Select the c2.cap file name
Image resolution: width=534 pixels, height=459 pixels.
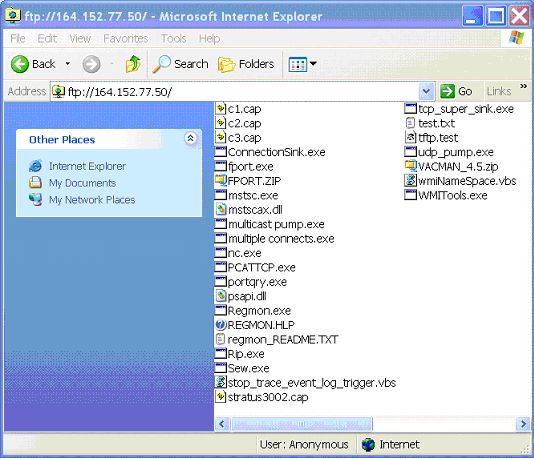pyautogui.click(x=245, y=123)
